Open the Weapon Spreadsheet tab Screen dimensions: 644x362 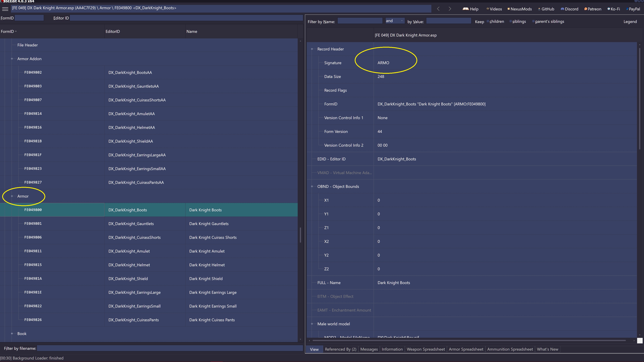pos(425,349)
